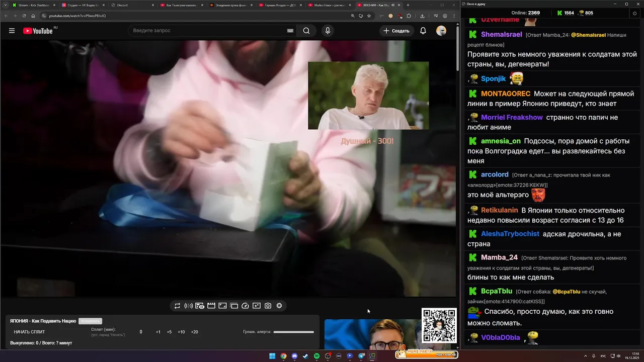Switch to the Студия — VK Видео tab
Image resolution: width=644 pixels, height=362 pixels.
point(83,5)
